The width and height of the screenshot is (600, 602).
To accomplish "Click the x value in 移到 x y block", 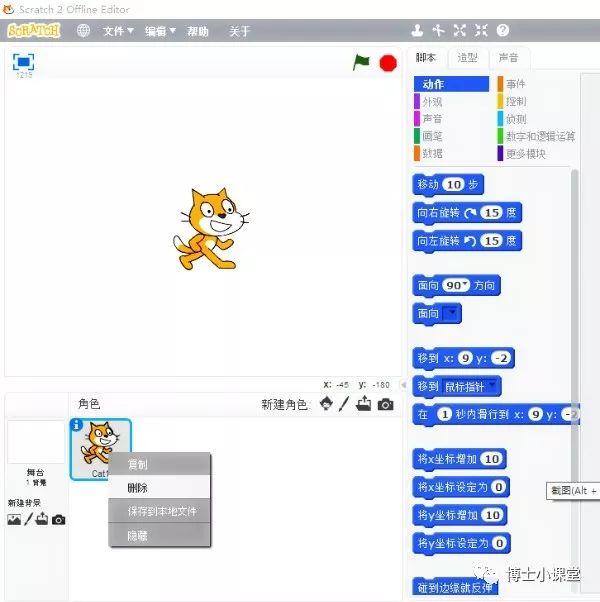I will click(x=465, y=358).
